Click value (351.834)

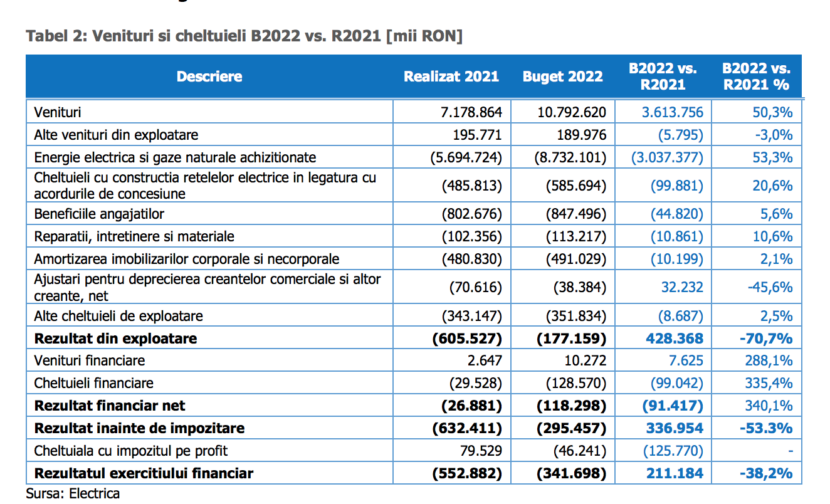pos(576,316)
